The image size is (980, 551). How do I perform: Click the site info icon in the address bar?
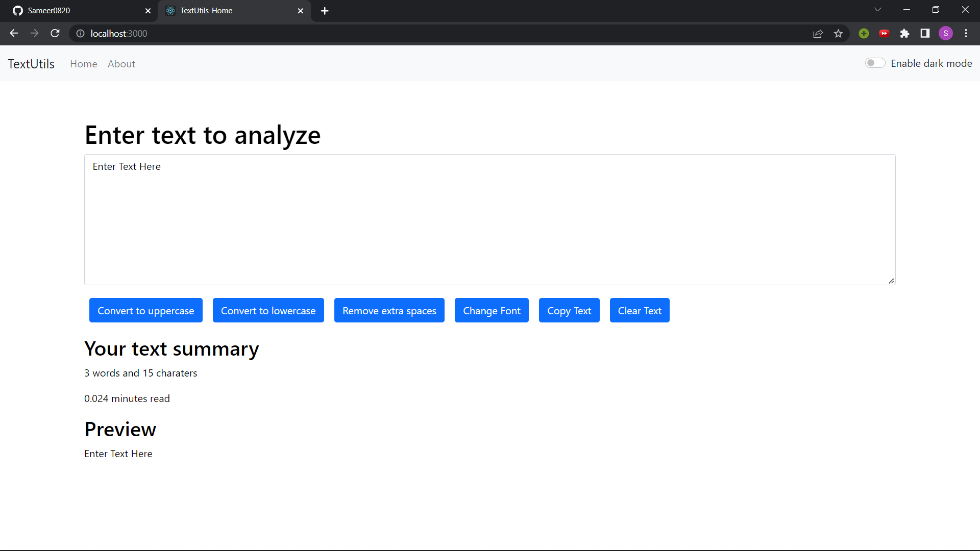tap(80, 34)
